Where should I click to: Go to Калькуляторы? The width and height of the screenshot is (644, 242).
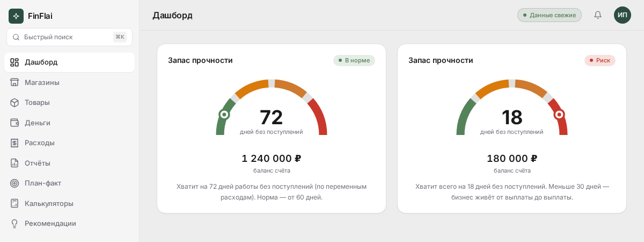(x=69, y=203)
